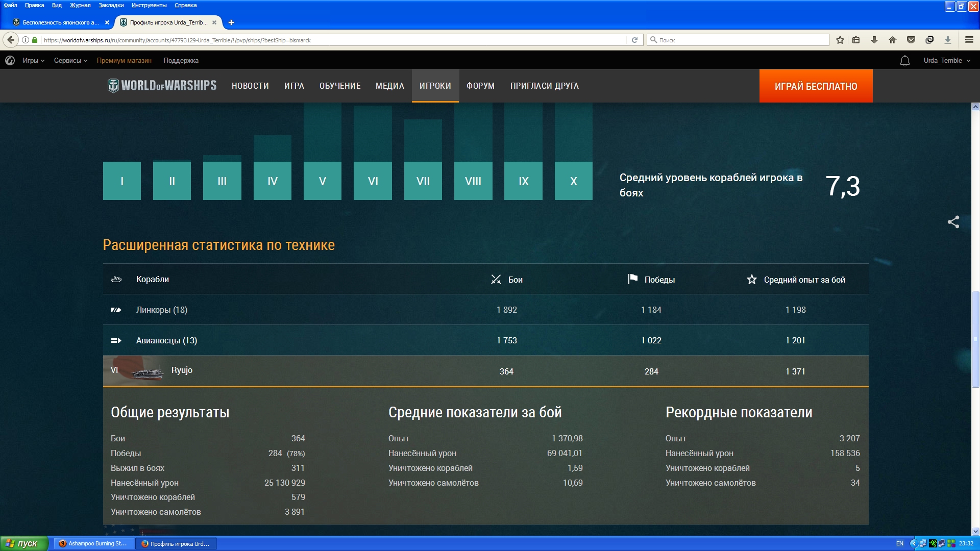The image size is (980, 551).
Task: Open the ПРИГЛАСИ ДРУГА menu item
Action: [545, 86]
